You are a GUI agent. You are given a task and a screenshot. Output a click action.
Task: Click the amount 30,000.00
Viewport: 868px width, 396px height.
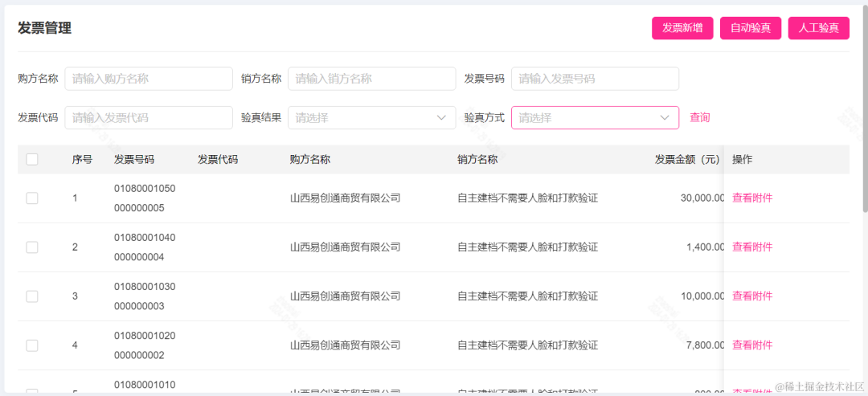[702, 198]
